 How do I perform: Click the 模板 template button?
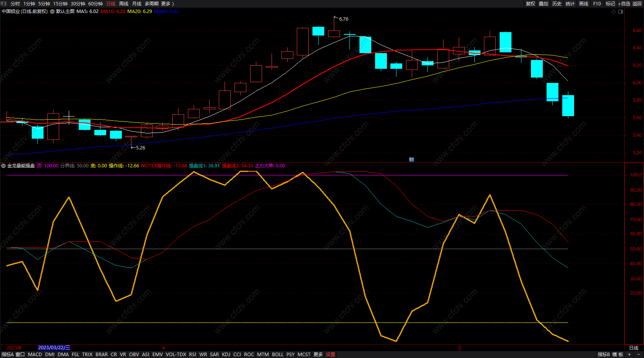(618, 355)
